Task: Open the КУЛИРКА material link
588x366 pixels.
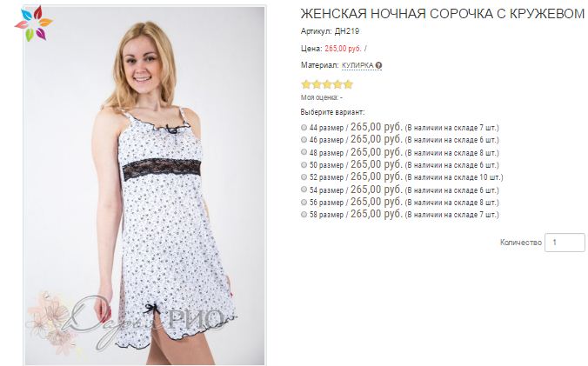Action: [357, 65]
